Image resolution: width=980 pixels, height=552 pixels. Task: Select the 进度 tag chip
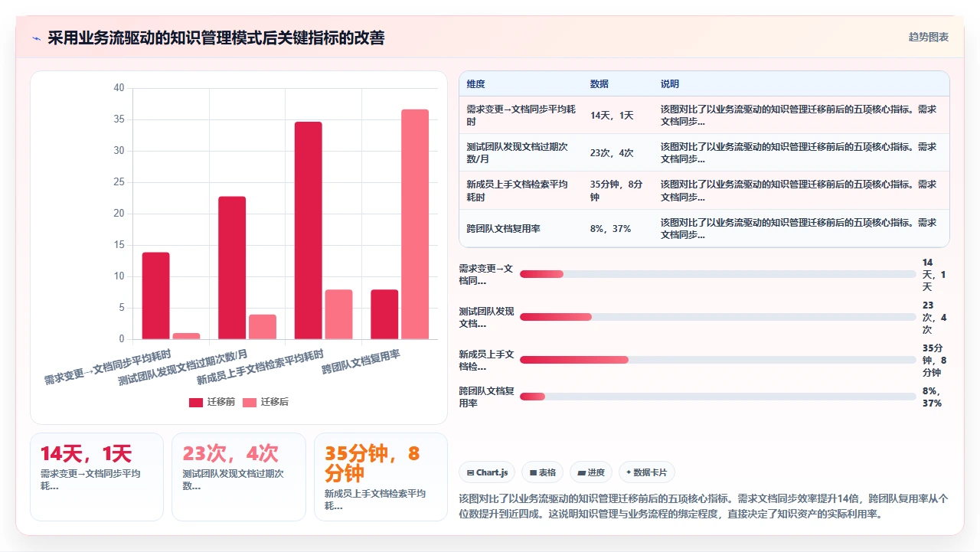click(591, 472)
